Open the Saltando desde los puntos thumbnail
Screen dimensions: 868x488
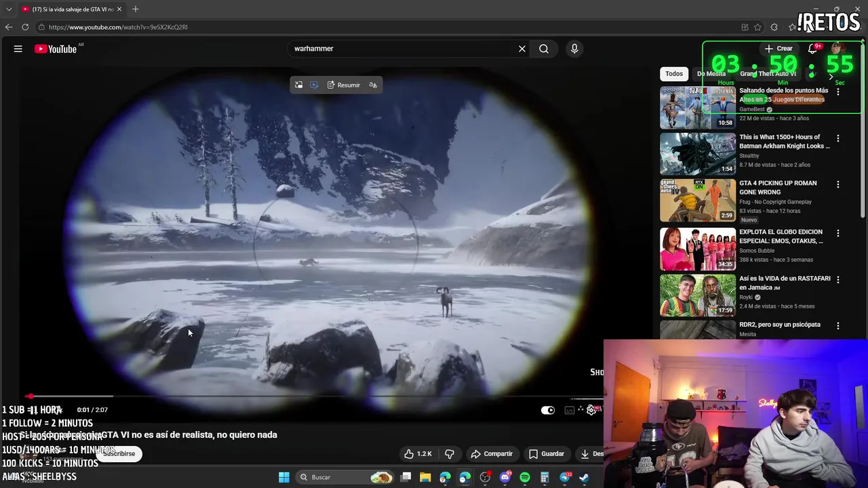698,108
